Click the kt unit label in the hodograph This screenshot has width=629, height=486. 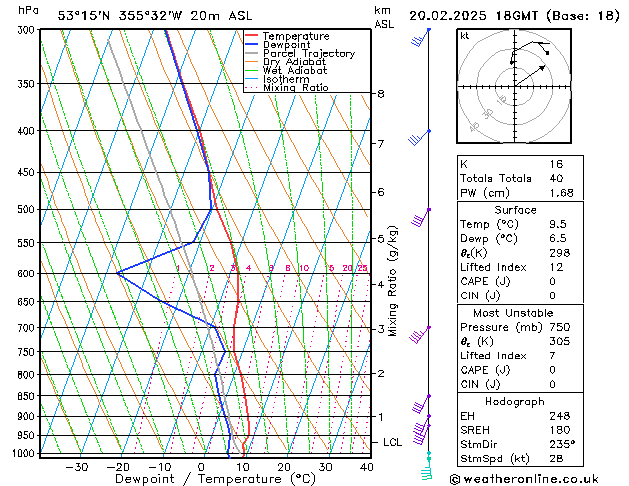coord(465,36)
